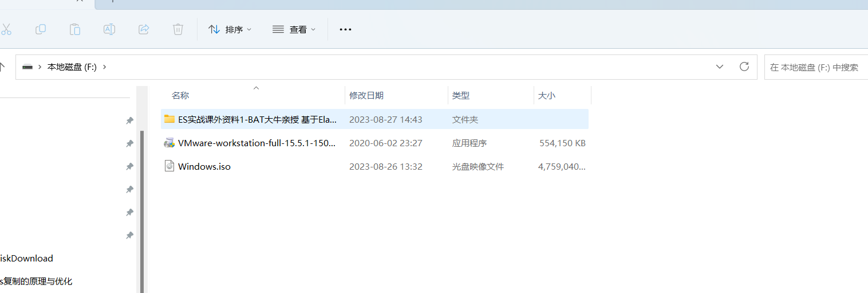Sort by the 修改日期 column header
The width and height of the screenshot is (868, 293).
point(366,96)
